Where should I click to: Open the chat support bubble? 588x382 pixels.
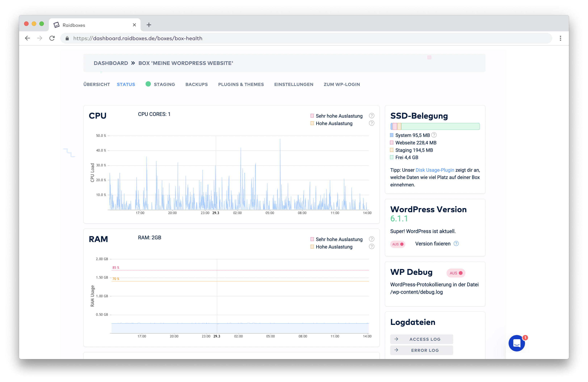click(517, 343)
